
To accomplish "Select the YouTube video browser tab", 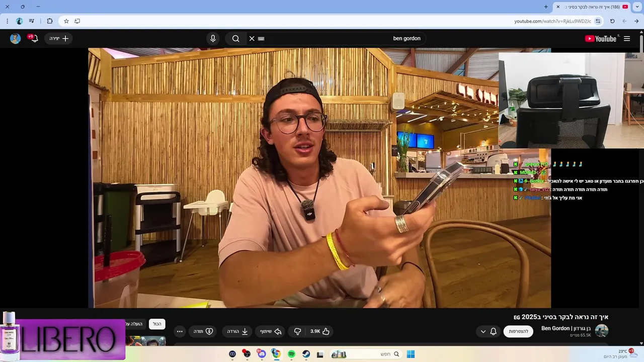I will tap(592, 7).
